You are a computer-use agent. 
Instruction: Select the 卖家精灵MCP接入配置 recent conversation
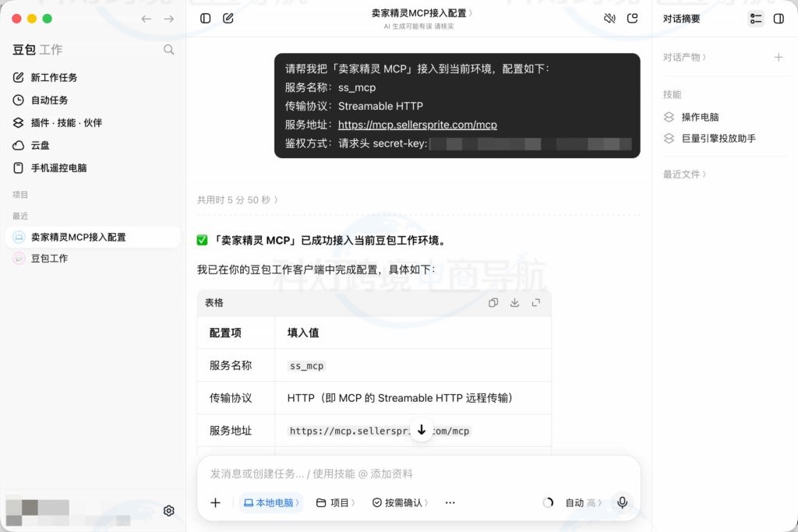coord(93,237)
